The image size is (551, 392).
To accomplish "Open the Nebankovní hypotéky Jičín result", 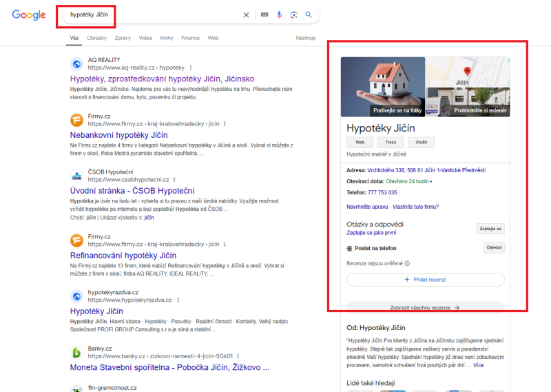I will [x=118, y=135].
